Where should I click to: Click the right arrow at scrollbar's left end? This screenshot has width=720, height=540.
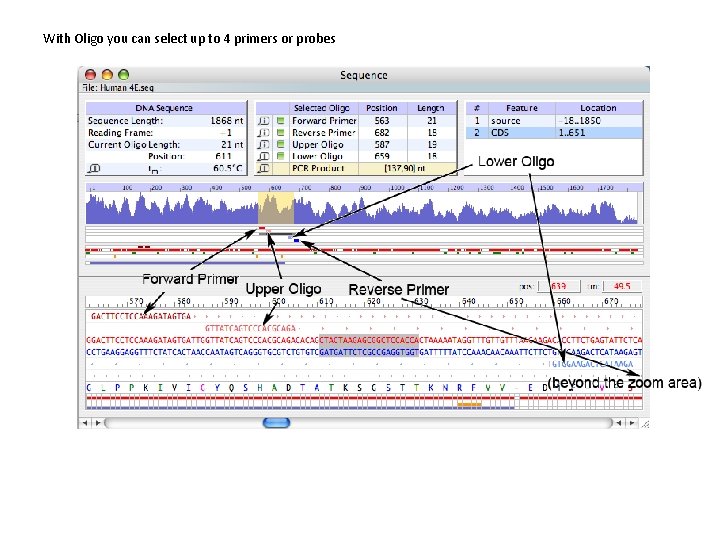98,423
